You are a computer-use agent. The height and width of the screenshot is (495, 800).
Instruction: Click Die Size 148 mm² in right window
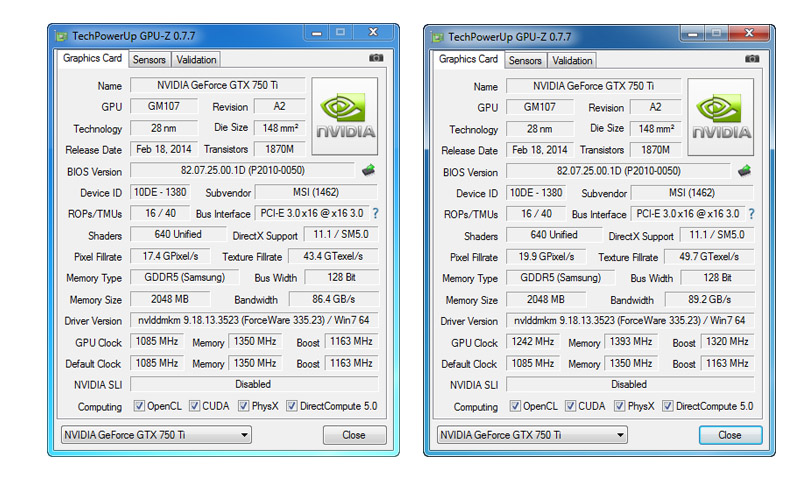[656, 129]
